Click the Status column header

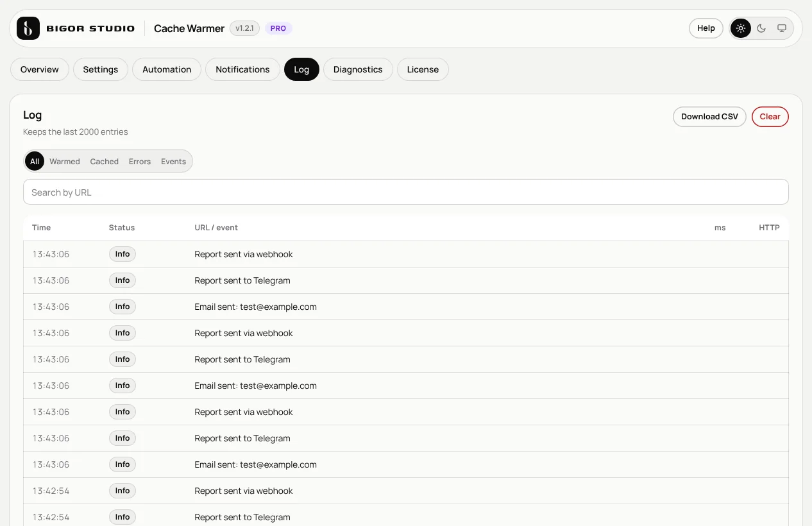122,228
